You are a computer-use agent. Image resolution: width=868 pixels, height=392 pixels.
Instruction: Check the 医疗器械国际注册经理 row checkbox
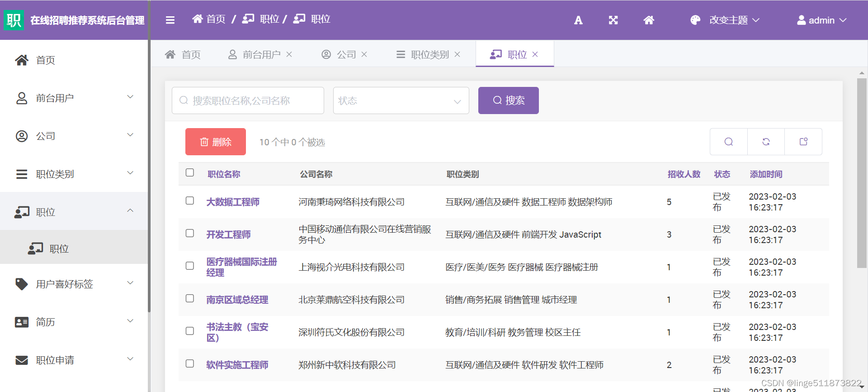coord(190,266)
